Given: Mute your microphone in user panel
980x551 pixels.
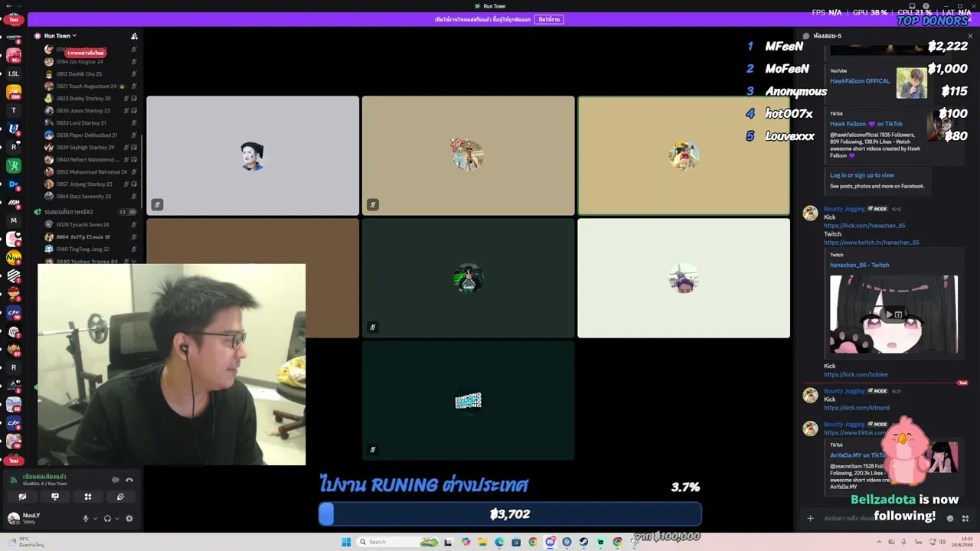Looking at the screenshot, I should point(86,518).
